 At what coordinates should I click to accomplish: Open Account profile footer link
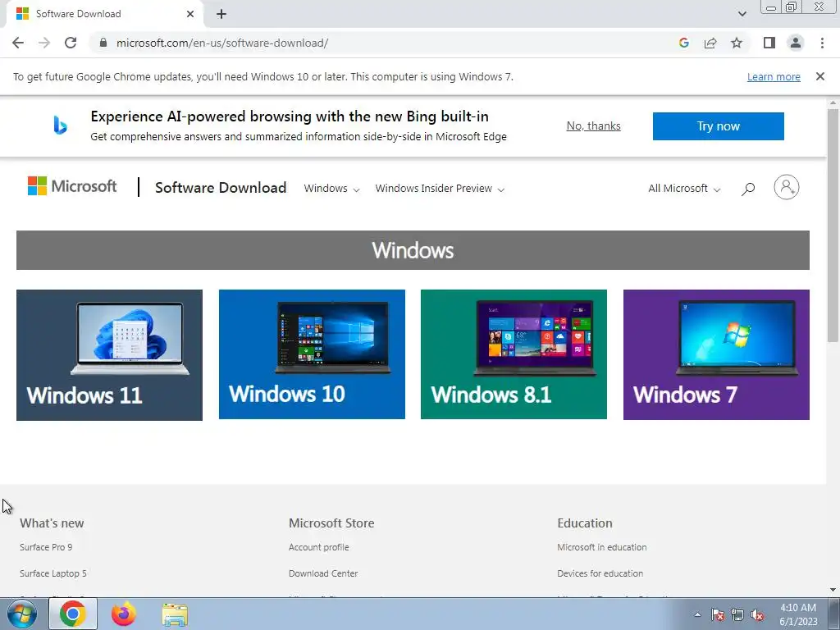tap(319, 547)
